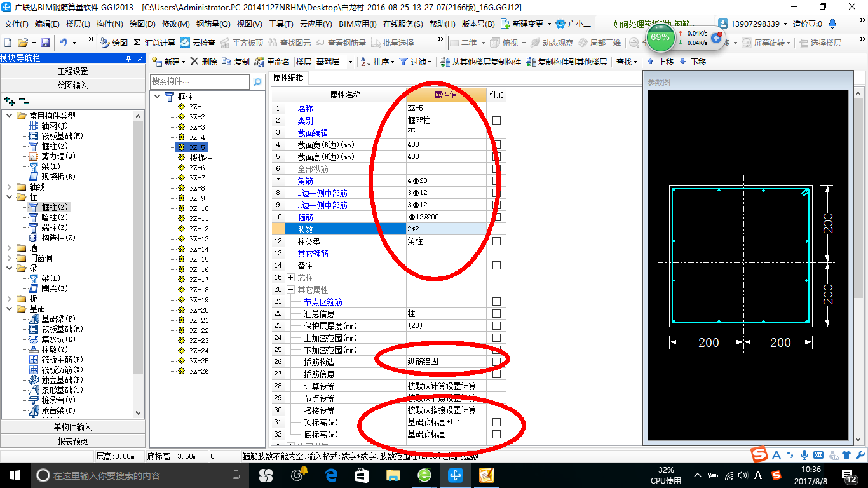This screenshot has height=488, width=868.
Task: Toggle 附加 checkbox for 截面宽 row
Action: pyautogui.click(x=496, y=144)
